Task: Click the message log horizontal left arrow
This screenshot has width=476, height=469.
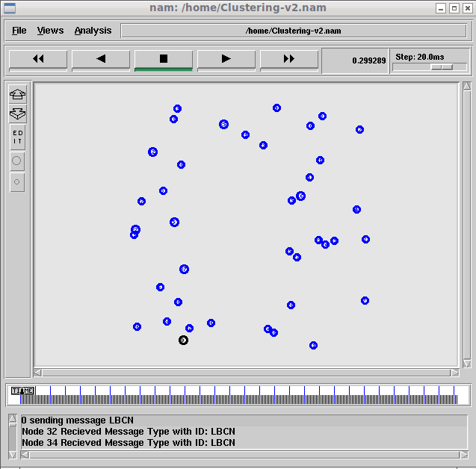Action: pyautogui.click(x=25, y=455)
